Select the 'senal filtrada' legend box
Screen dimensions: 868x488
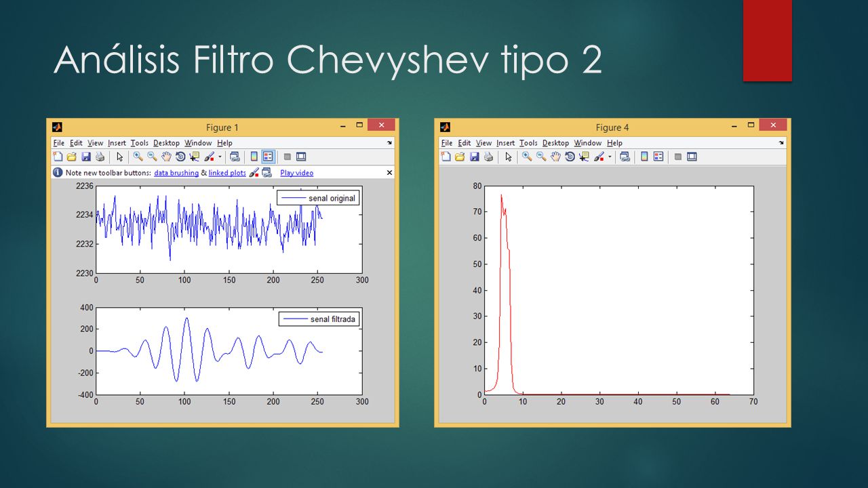(x=318, y=319)
